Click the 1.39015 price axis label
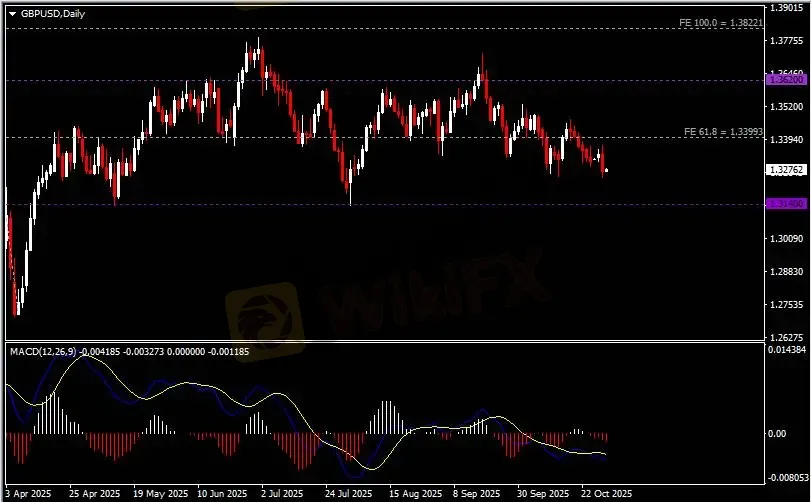811x502 pixels. point(787,8)
